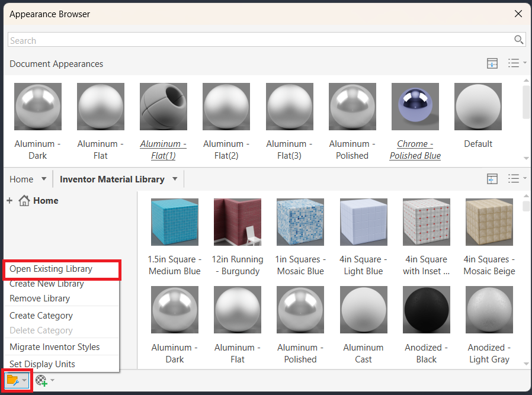This screenshot has width=532, height=395.
Task: Toggle the library panel show/hide icon
Action: (492, 179)
